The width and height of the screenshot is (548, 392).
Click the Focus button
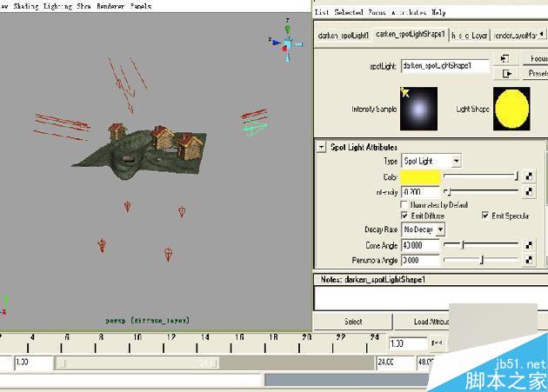click(536, 58)
